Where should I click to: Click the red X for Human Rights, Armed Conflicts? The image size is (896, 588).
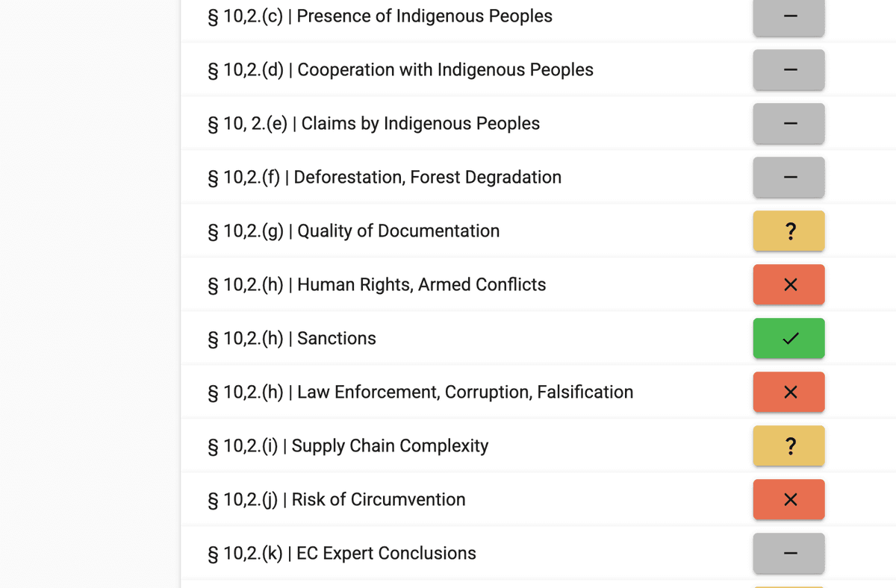coord(788,285)
